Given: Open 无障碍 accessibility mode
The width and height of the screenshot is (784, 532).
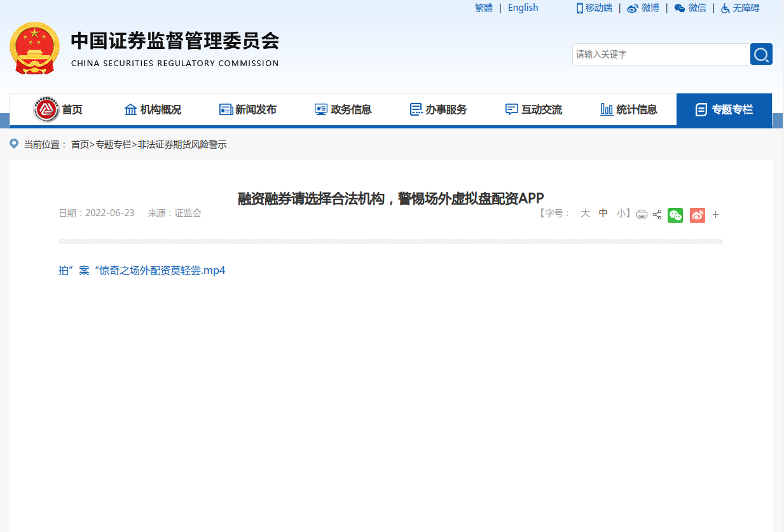Looking at the screenshot, I should click(740, 8).
